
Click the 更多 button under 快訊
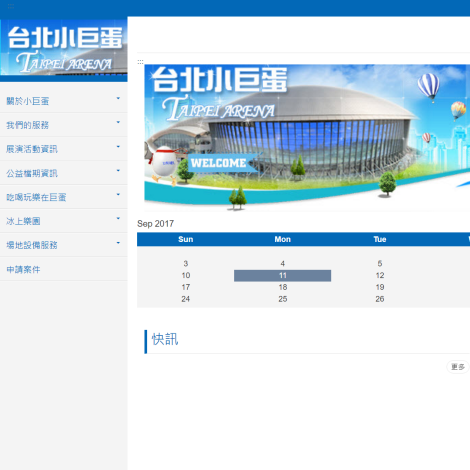[458, 367]
